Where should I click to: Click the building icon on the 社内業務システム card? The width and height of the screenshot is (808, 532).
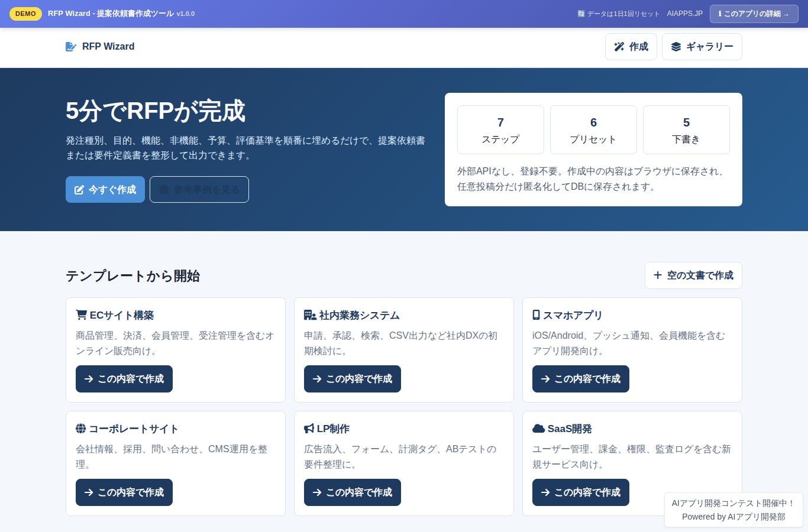tap(310, 315)
